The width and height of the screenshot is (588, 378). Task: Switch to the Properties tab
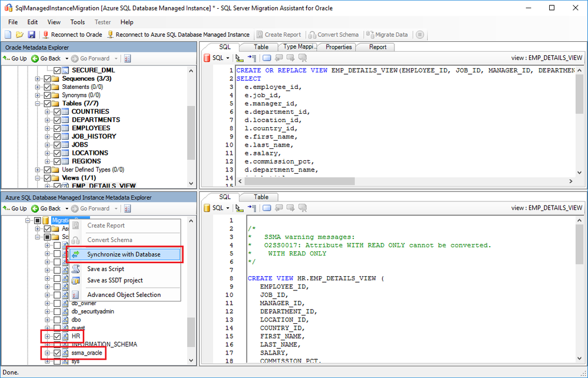pyautogui.click(x=338, y=47)
